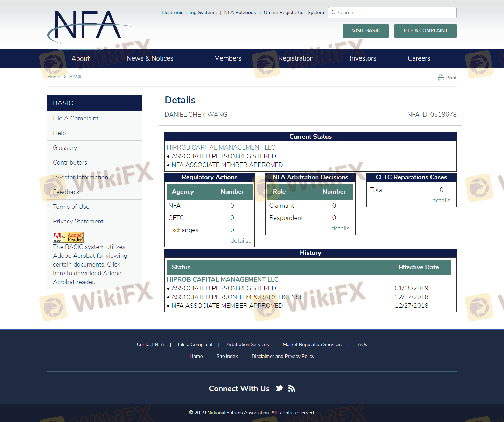Click the search magnifier icon
Viewport: 504px width, 422px height.
pos(333,13)
